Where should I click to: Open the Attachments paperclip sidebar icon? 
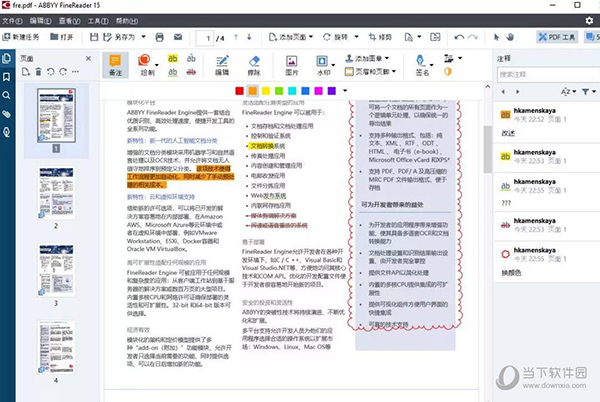point(7,114)
